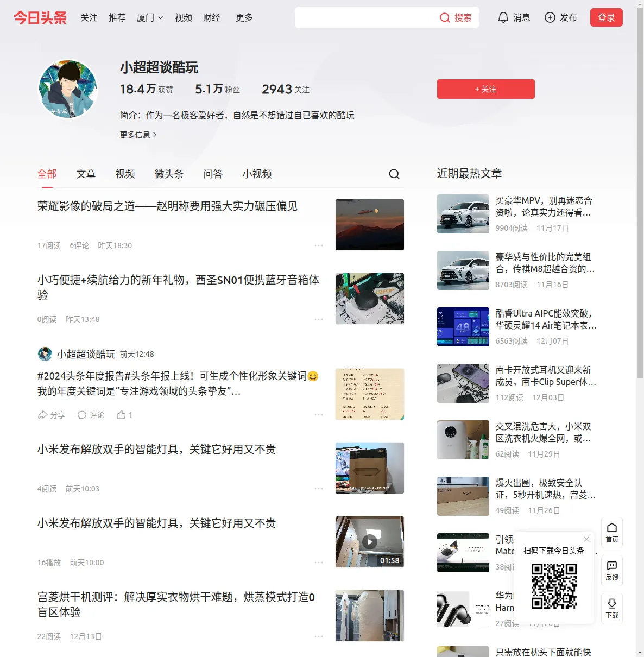The height and width of the screenshot is (657, 644).
Task: Click the profile avatar of 小超超谈酷玩
Action: (68, 89)
